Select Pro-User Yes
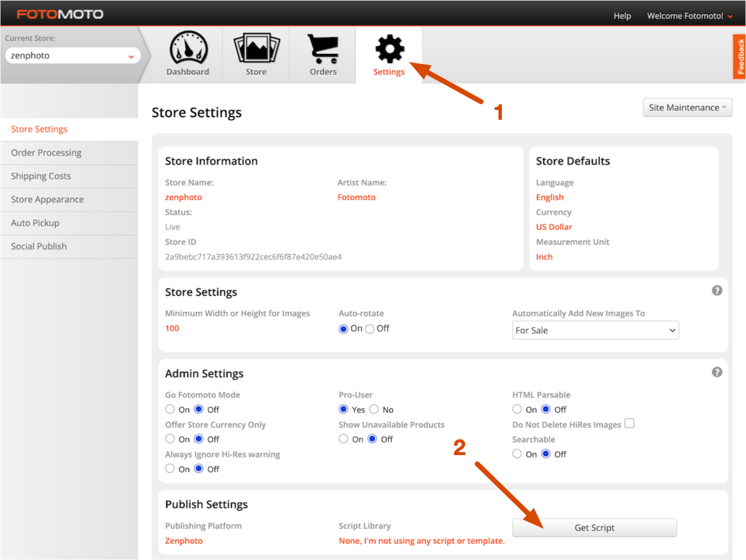The image size is (746, 560). [343, 409]
